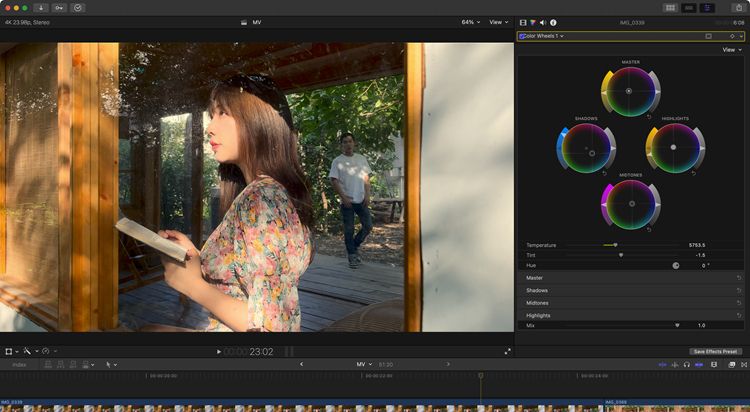750x412 pixels.
Task: Toggle the inspector panel layout button
Action: coord(707,8)
